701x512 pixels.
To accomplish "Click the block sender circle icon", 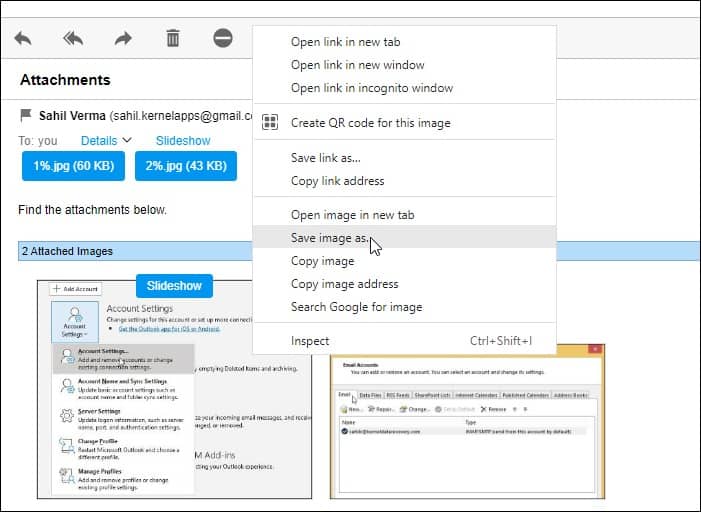I will point(223,38).
